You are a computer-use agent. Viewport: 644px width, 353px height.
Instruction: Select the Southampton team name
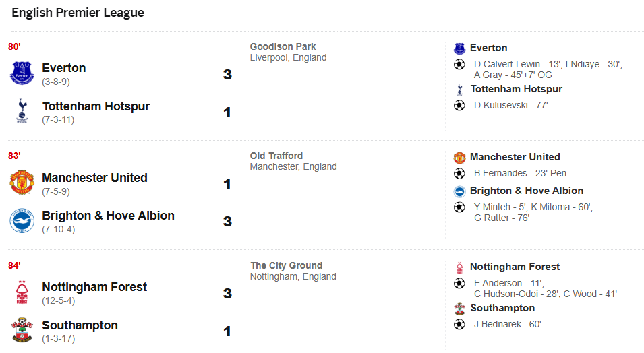(x=80, y=325)
